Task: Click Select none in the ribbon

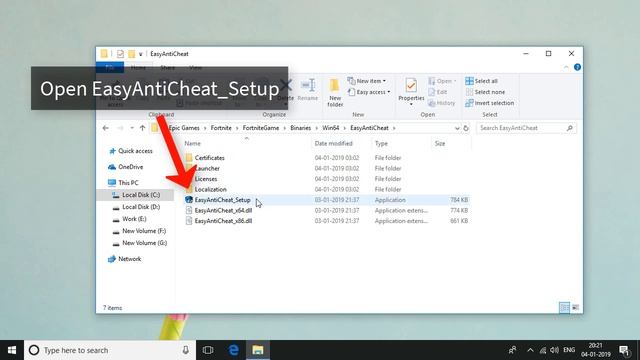Action: click(x=485, y=92)
